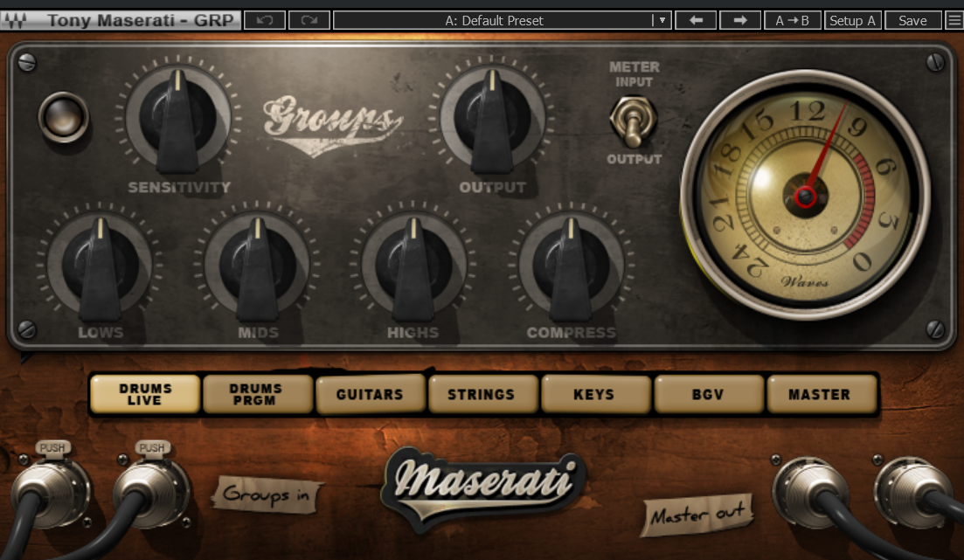
Task: Click the Sensitivity knob
Action: [x=177, y=118]
